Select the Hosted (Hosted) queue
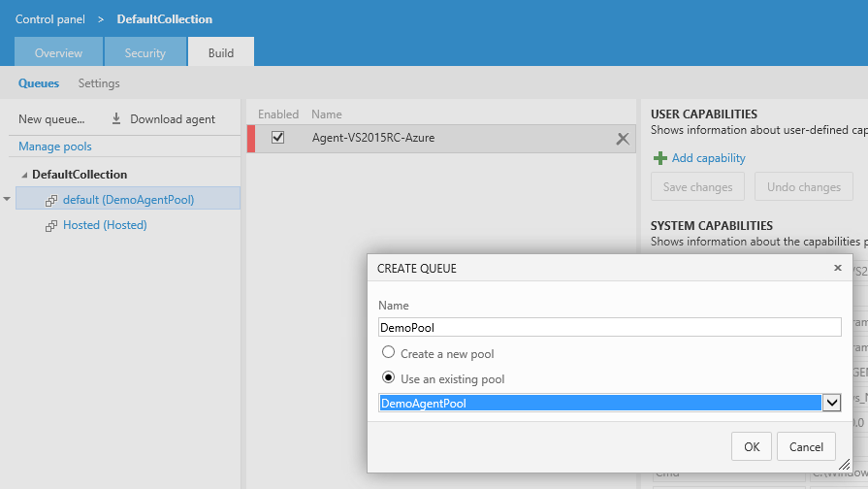The width and height of the screenshot is (868, 489). (x=105, y=225)
